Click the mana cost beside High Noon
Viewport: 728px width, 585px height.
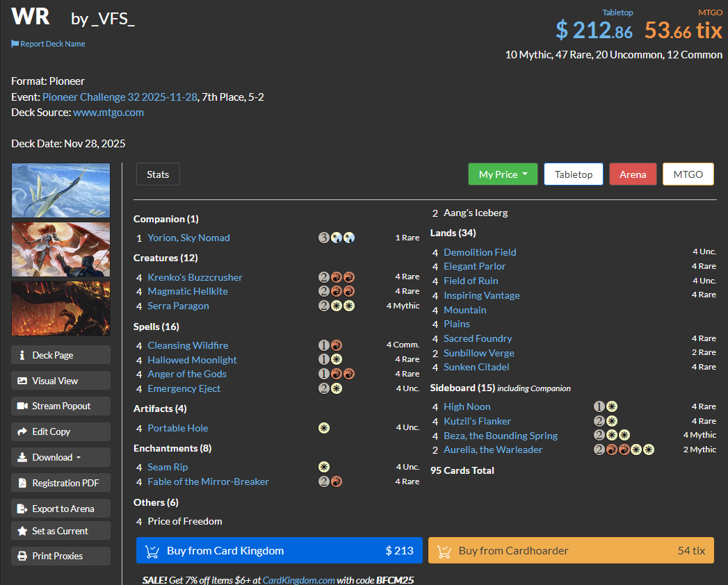[x=606, y=406]
